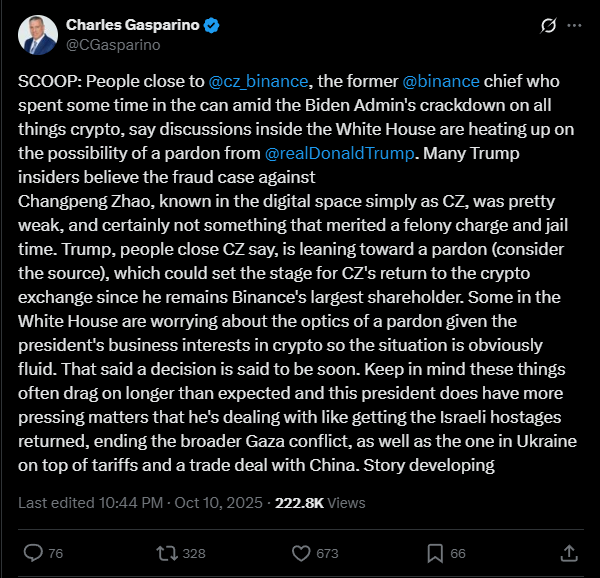Click the 76 replies count
The width and height of the screenshot is (600, 578).
56,552
